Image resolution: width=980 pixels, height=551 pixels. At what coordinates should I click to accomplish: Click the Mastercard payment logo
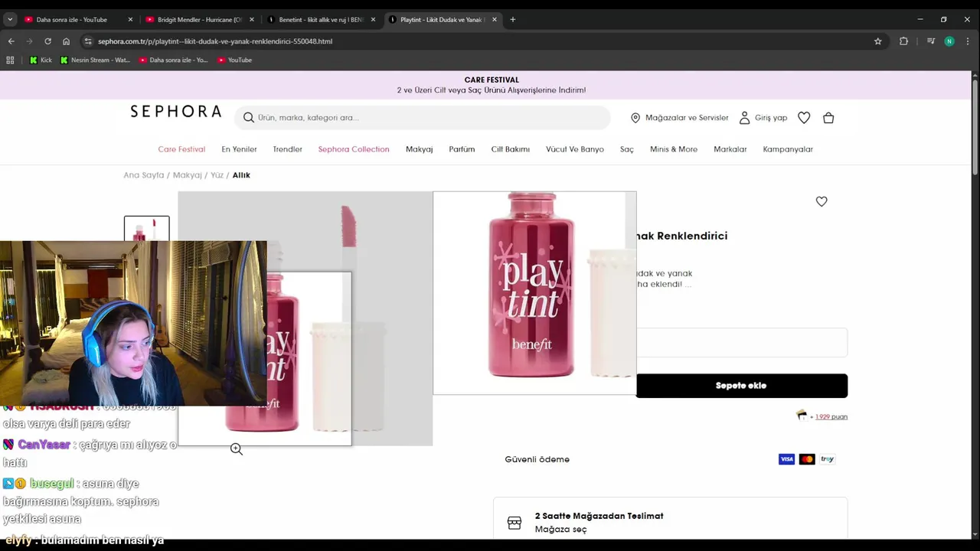[x=807, y=459]
